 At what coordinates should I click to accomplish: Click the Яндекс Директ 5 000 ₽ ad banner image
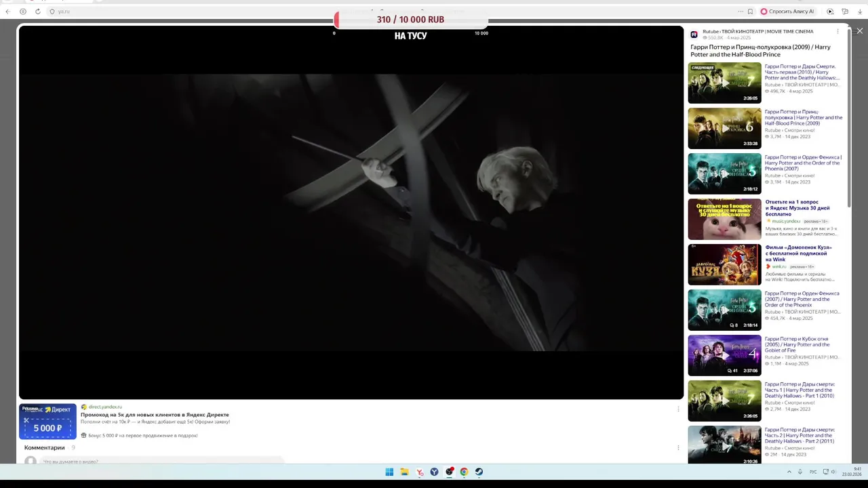(47, 421)
